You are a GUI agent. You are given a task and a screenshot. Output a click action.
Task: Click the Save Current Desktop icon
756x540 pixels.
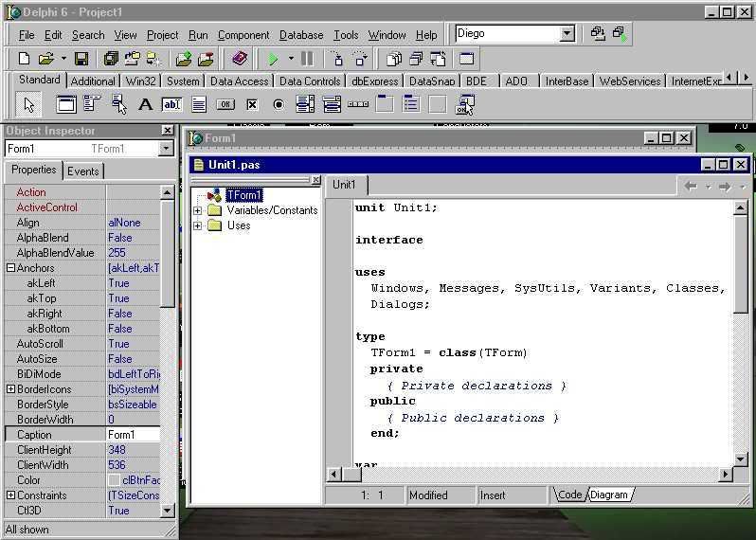coord(598,34)
